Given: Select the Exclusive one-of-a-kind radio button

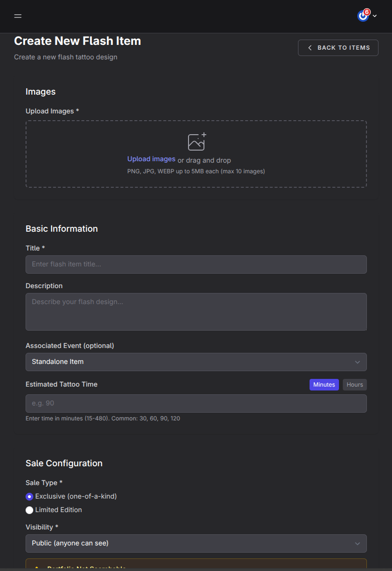Looking at the screenshot, I should point(29,496).
